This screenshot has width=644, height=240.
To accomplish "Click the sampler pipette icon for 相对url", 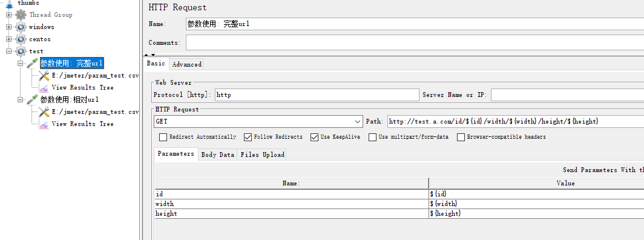I will pos(32,100).
